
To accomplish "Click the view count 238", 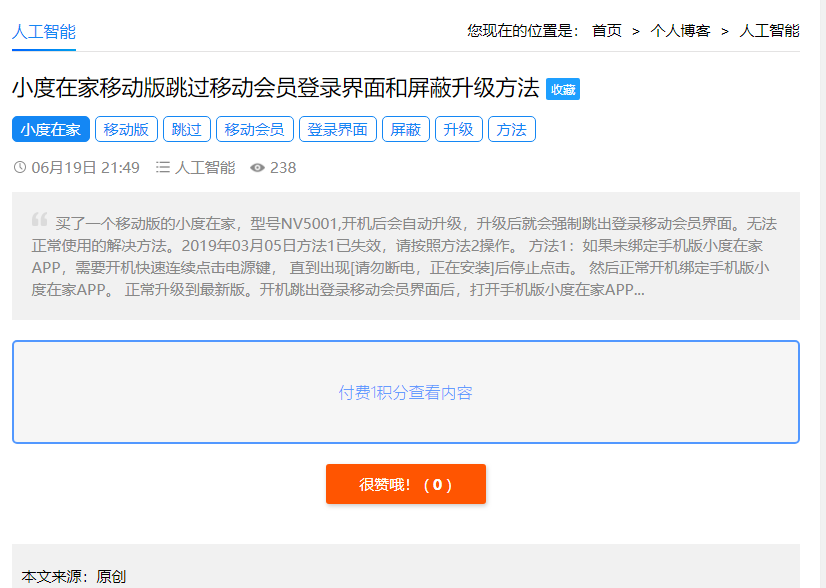I will point(283,168).
